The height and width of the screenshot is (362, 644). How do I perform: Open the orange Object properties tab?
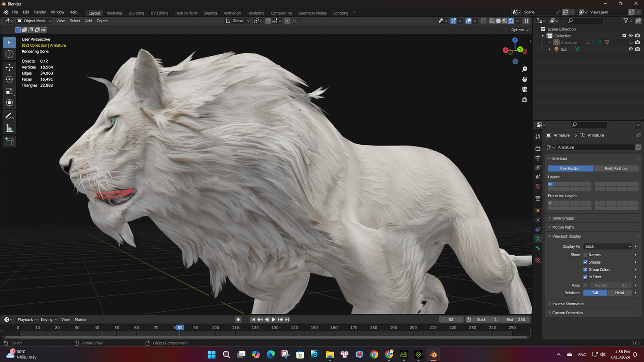538,210
